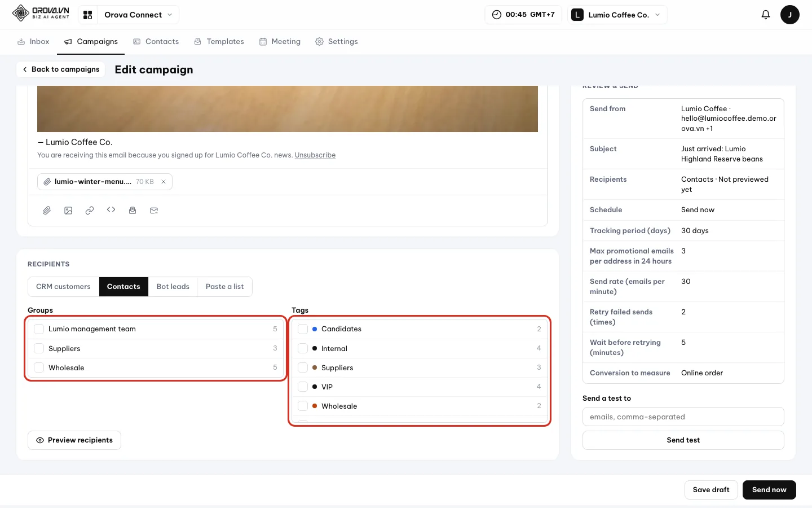Screen dimensions: 812x508
Task: Save the campaign as draft
Action: 711,490
